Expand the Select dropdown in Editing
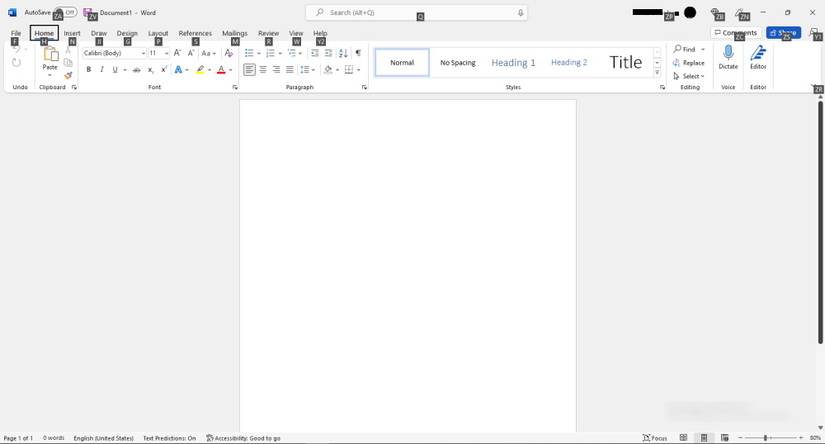This screenshot has height=444, width=825. pos(688,76)
